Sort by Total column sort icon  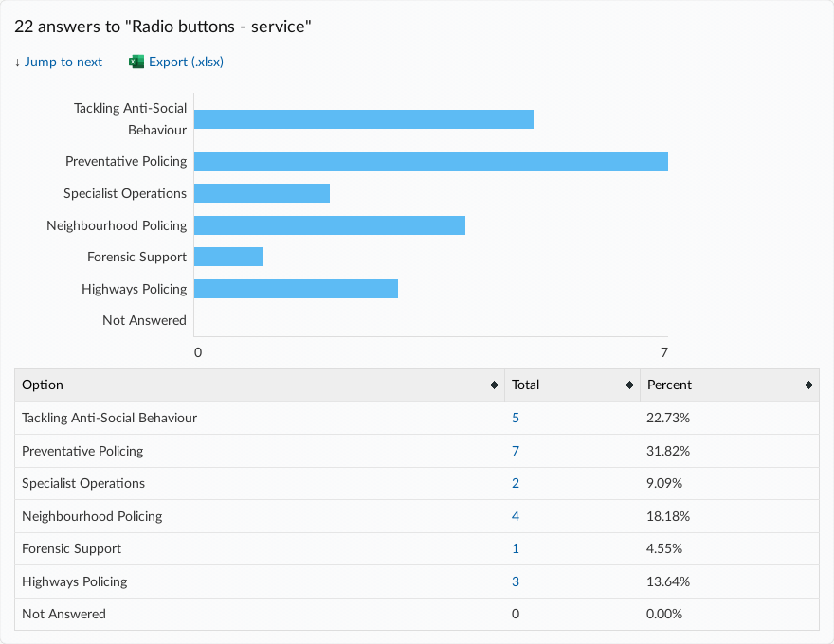[630, 385]
